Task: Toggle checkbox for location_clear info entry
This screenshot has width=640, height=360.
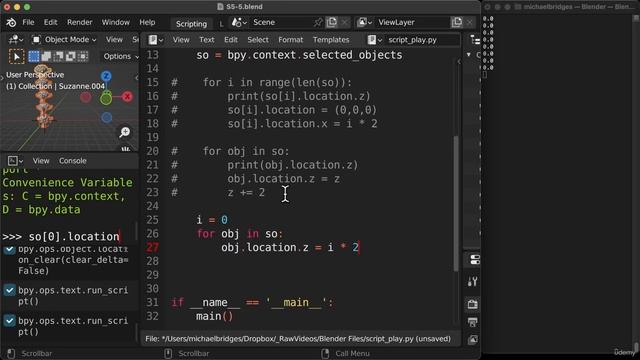Action: click(9, 249)
